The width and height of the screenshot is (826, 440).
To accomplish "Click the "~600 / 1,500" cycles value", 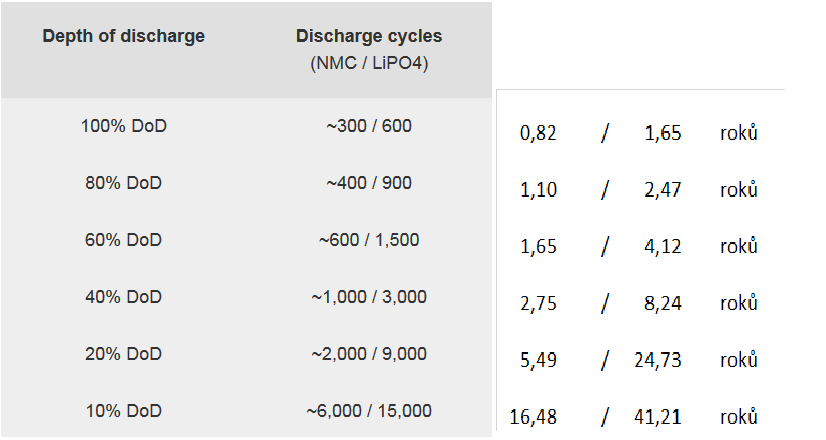I will (x=368, y=240).
